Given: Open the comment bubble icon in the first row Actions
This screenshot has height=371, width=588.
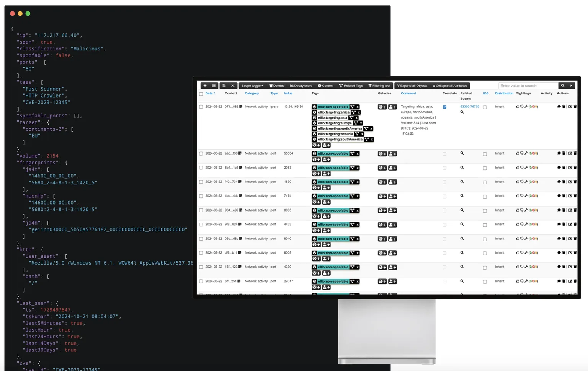Looking at the screenshot, I should pos(559,106).
